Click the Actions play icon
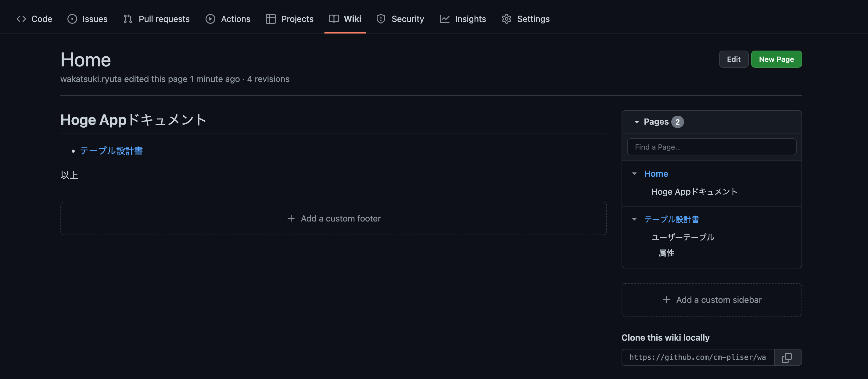 [210, 19]
